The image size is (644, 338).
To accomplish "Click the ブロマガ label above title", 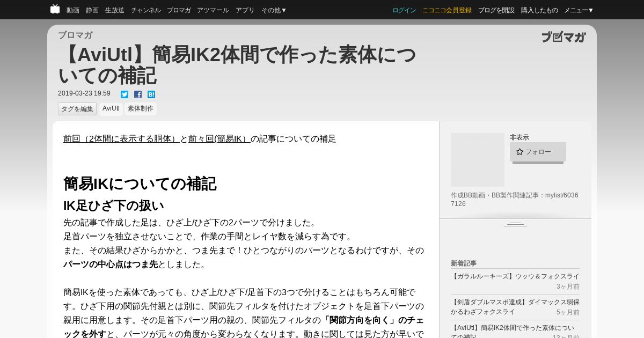I will click(x=75, y=35).
